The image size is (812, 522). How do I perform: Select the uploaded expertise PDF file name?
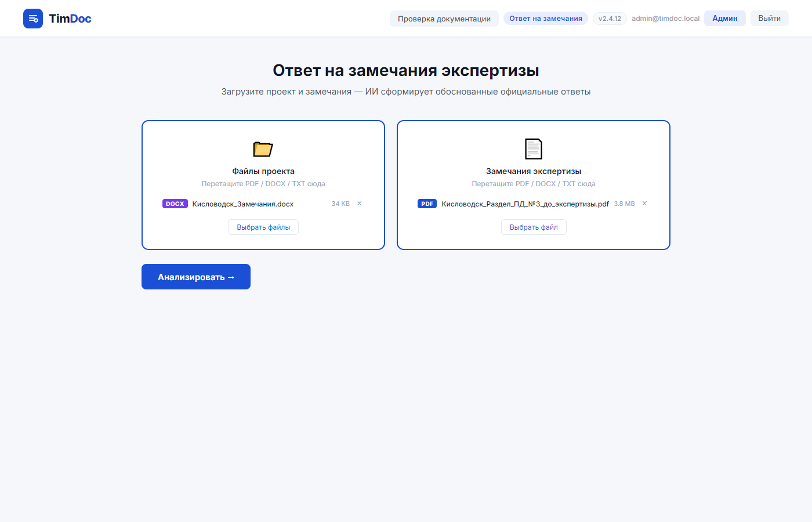click(524, 204)
